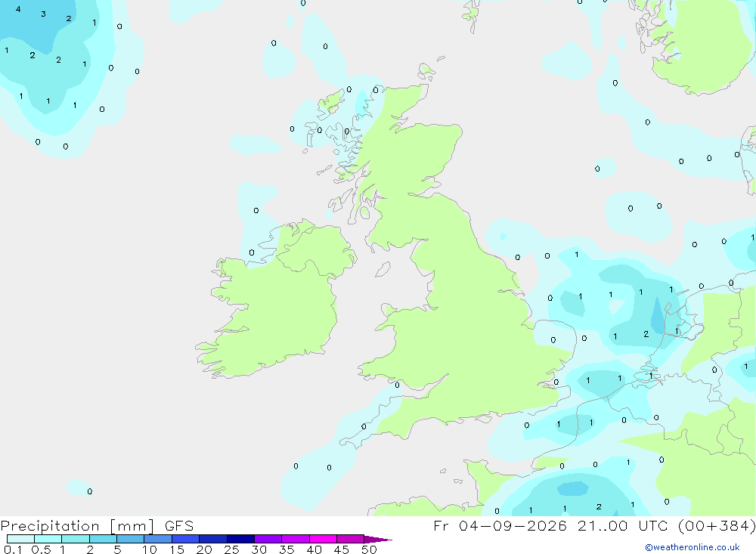This screenshot has width=756, height=554.
Task: Click the legend label "10"
Action: [x=150, y=549]
